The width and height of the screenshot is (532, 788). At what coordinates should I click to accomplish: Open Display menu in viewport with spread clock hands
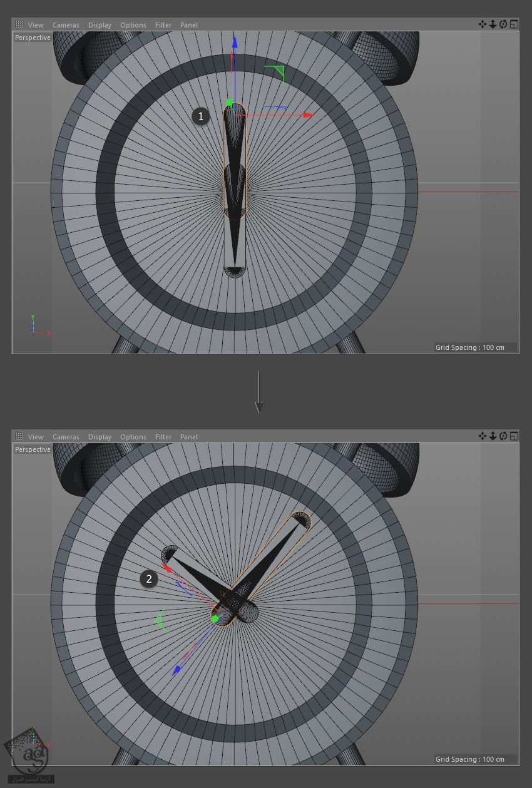pos(100,437)
